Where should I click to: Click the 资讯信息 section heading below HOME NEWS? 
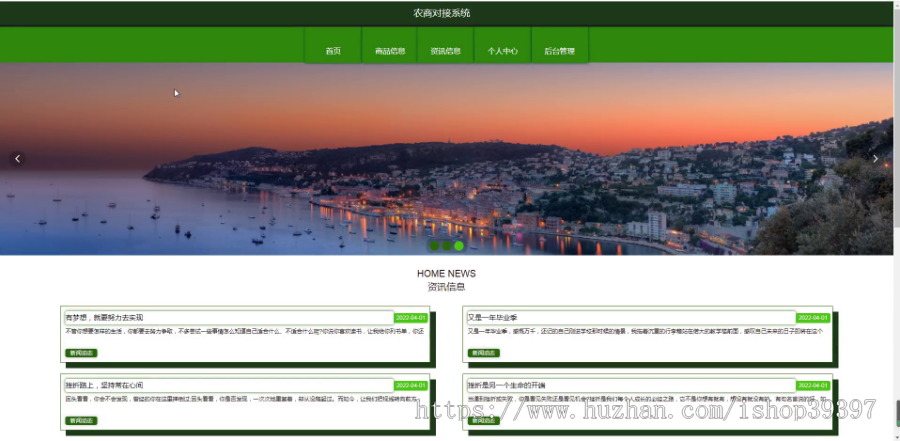pos(447,287)
